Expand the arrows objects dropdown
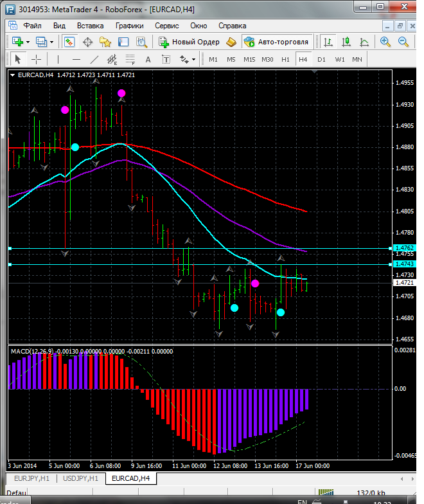424x504 pixels. click(193, 59)
